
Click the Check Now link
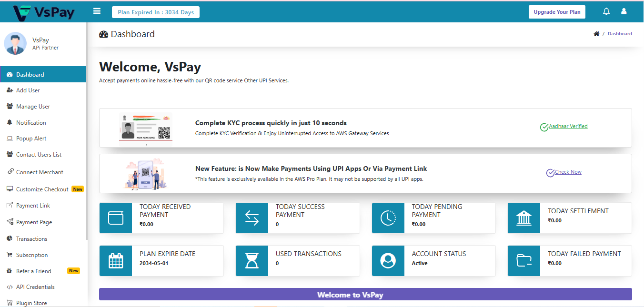(568, 172)
